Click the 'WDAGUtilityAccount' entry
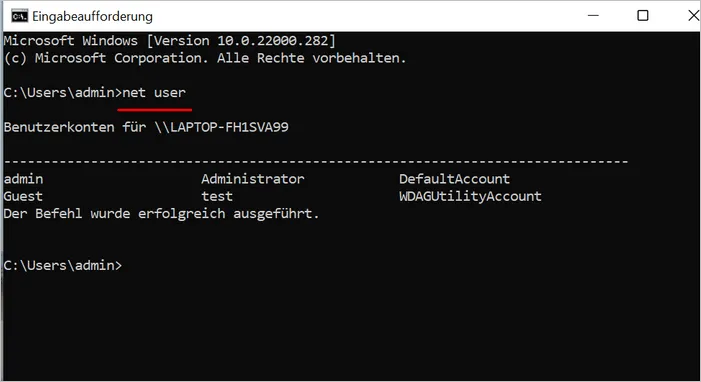This screenshot has width=701, height=382. click(x=470, y=196)
